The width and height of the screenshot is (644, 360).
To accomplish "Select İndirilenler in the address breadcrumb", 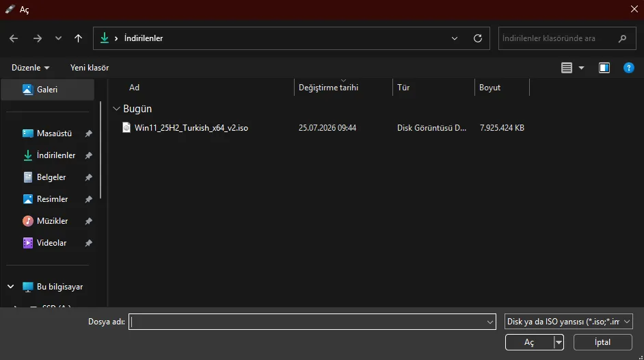I will point(144,38).
